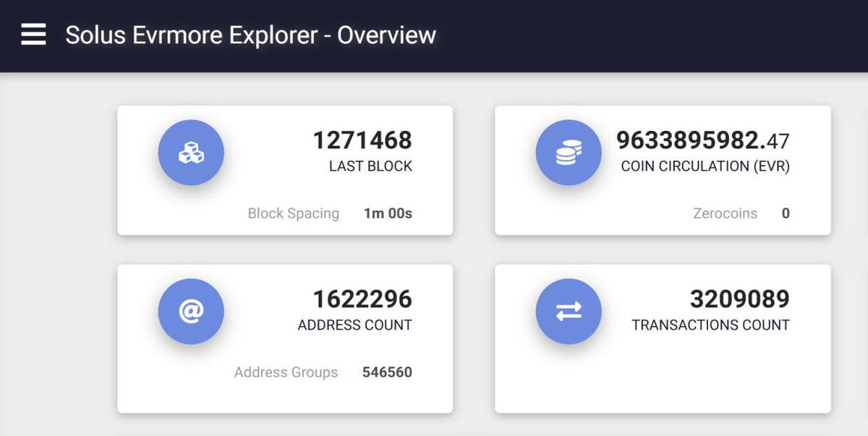Open the transactions count 3209089
868x436 pixels.
click(x=741, y=299)
